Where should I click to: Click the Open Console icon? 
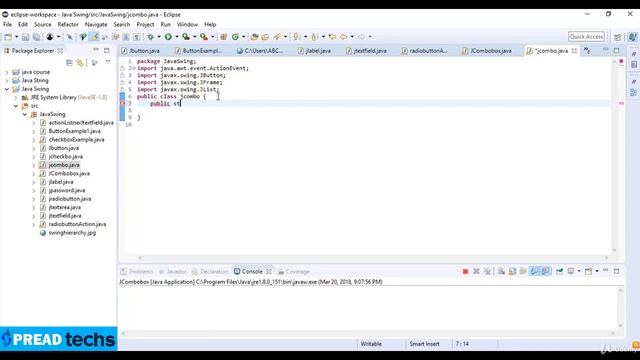[588, 271]
